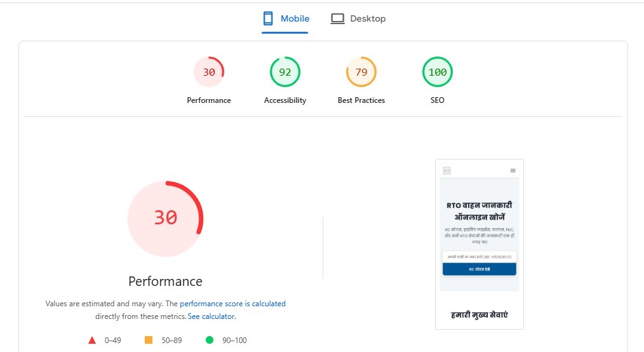The image size is (644, 352).
Task: Open 'performance score is calculated' link
Action: point(232,304)
